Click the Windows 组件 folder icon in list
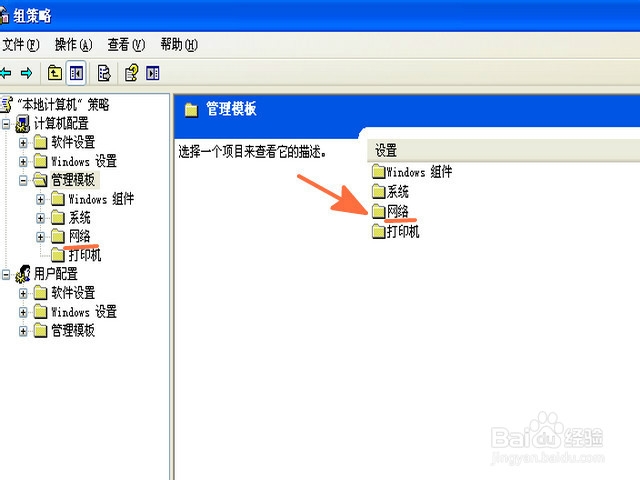The height and width of the screenshot is (480, 640). [x=378, y=172]
